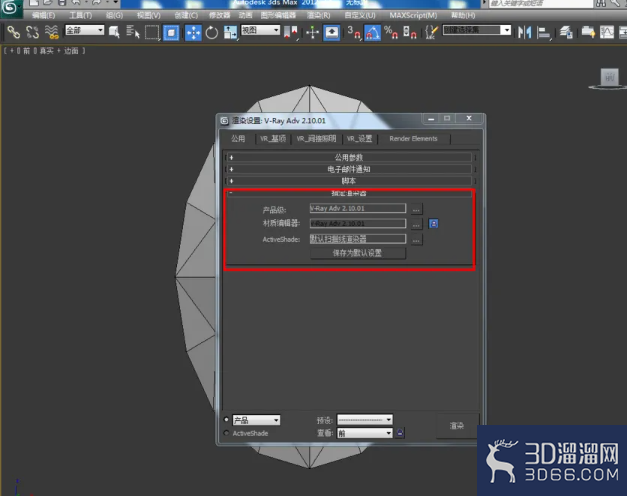Activate the Select and Scale tool
627x496 pixels.
(x=230, y=32)
